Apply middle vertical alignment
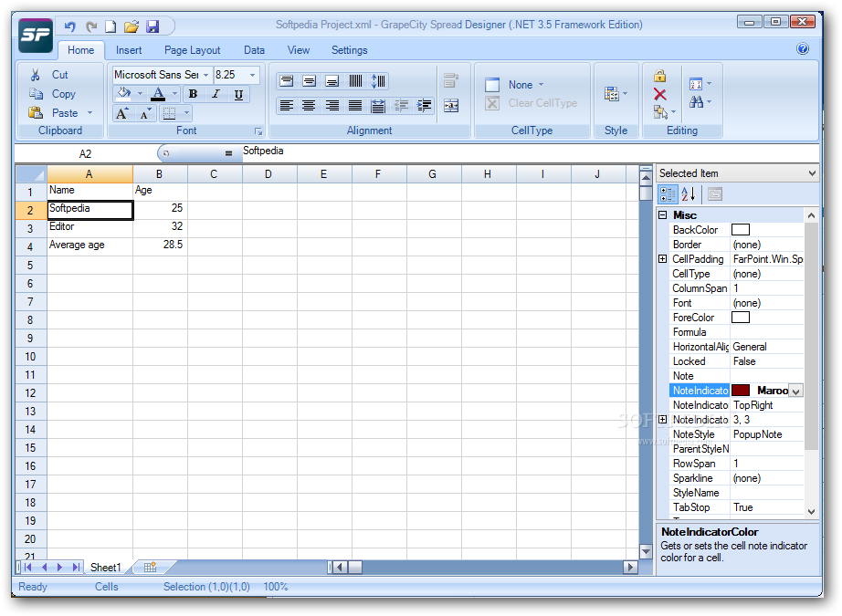This screenshot has height=616, width=842. point(310,81)
